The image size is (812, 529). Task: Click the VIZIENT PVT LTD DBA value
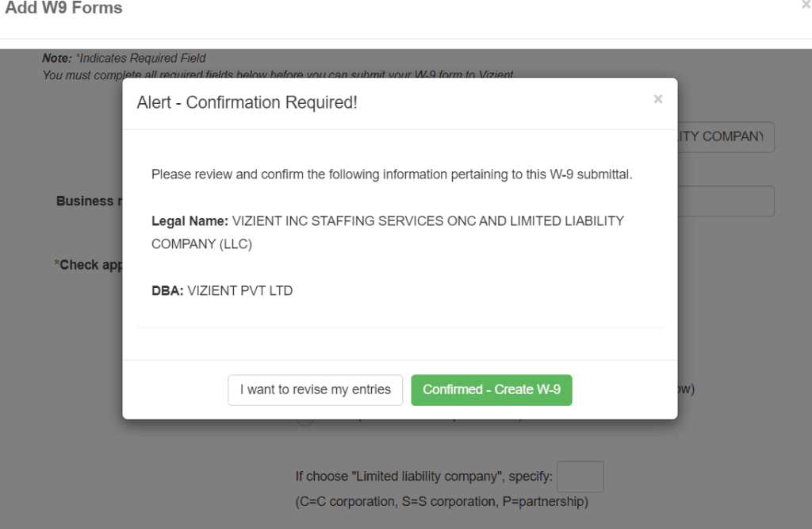pyautogui.click(x=239, y=291)
